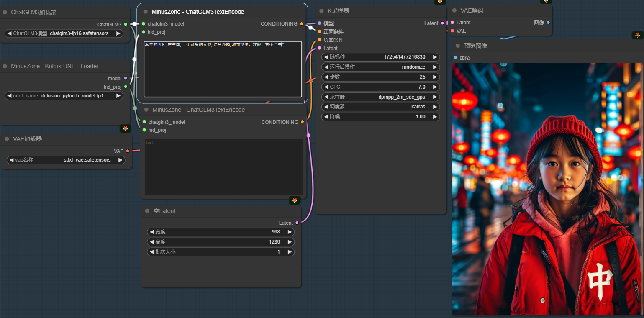Image resolution: width=644 pixels, height=318 pixels.
Task: Open the 运行后操作 randomize selector
Action: (380, 67)
